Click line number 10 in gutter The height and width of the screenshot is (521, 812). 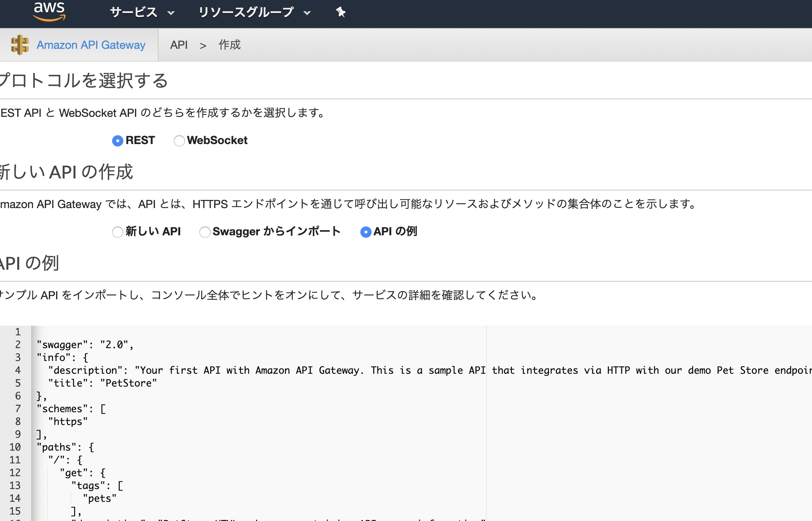point(15,447)
